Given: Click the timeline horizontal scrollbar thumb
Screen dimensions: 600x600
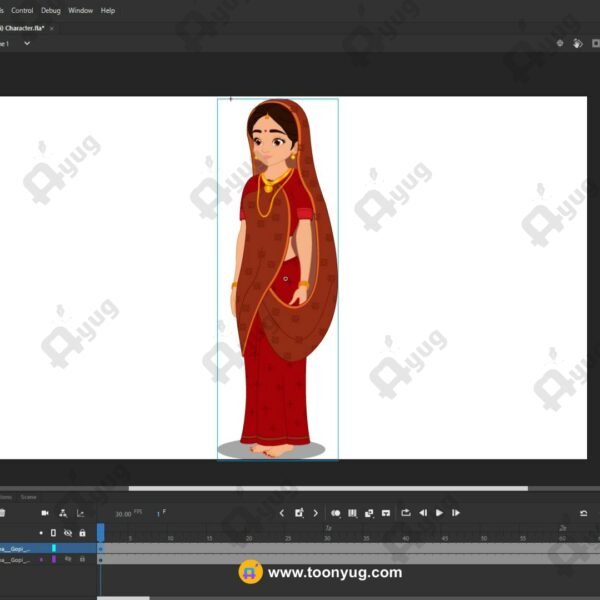Looking at the screenshot, I should coord(123,598).
